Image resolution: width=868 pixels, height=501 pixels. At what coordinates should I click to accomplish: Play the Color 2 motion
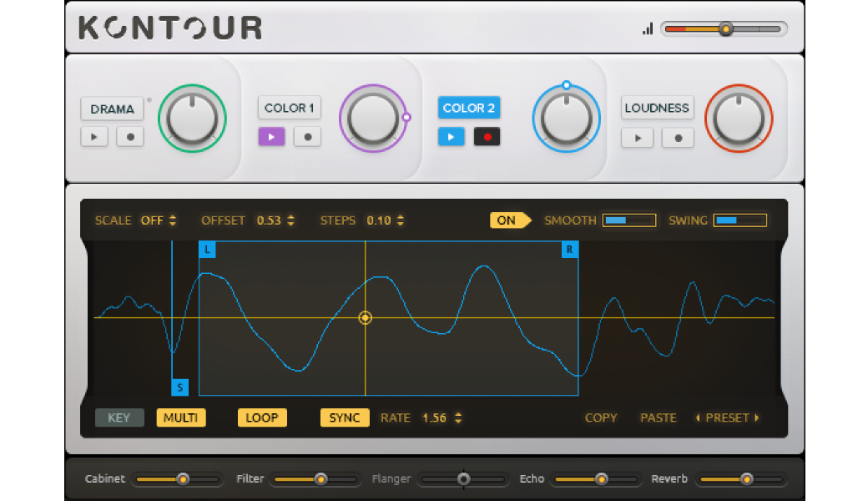[452, 137]
